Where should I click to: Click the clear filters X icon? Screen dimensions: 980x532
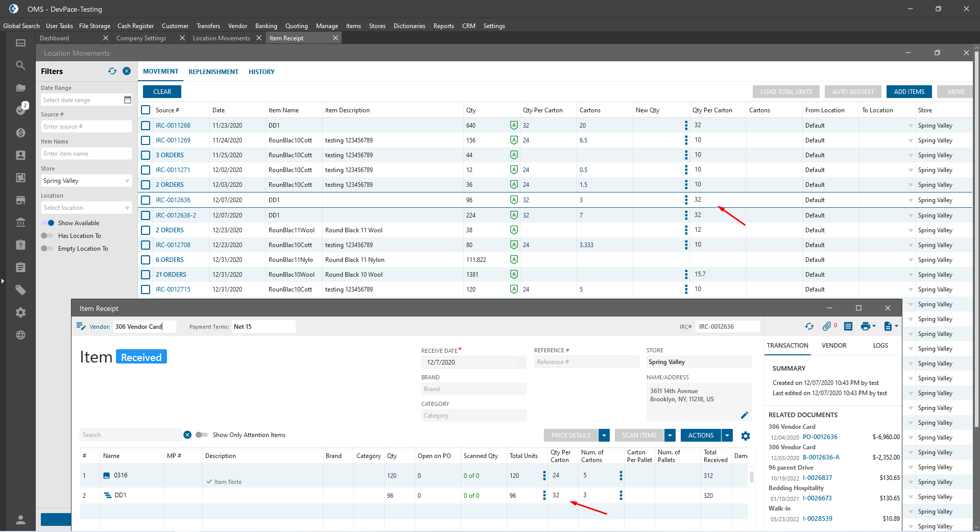(127, 71)
